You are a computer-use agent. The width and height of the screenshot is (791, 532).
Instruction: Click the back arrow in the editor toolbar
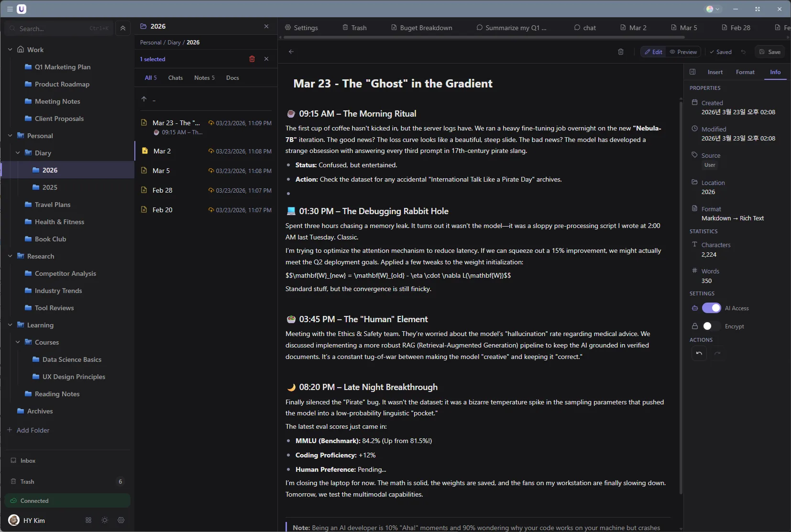point(291,52)
